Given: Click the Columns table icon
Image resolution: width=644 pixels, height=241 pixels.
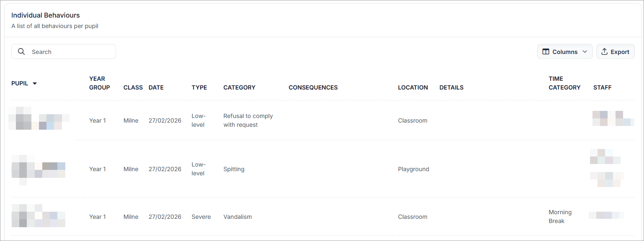Looking at the screenshot, I should 546,52.
